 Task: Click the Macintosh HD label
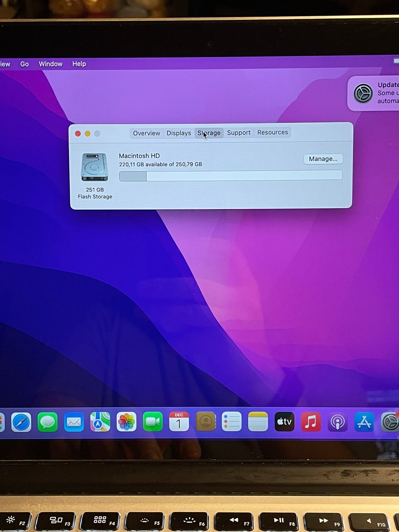click(139, 156)
